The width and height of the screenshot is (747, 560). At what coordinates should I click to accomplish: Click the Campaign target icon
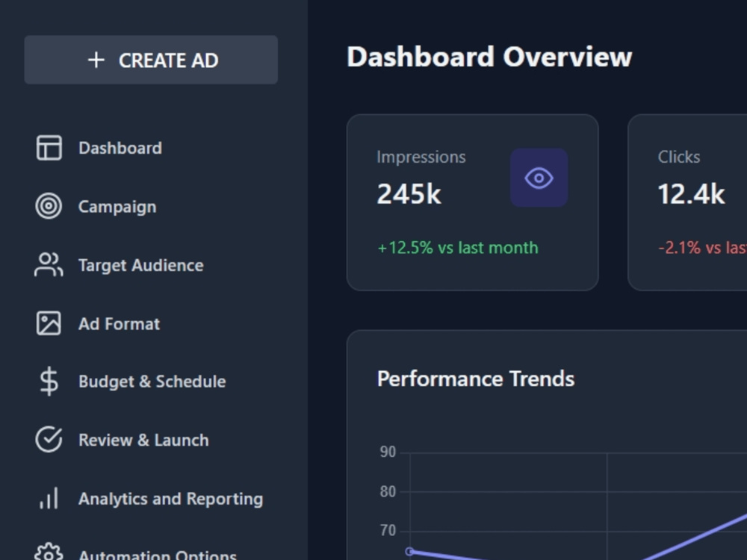[49, 206]
